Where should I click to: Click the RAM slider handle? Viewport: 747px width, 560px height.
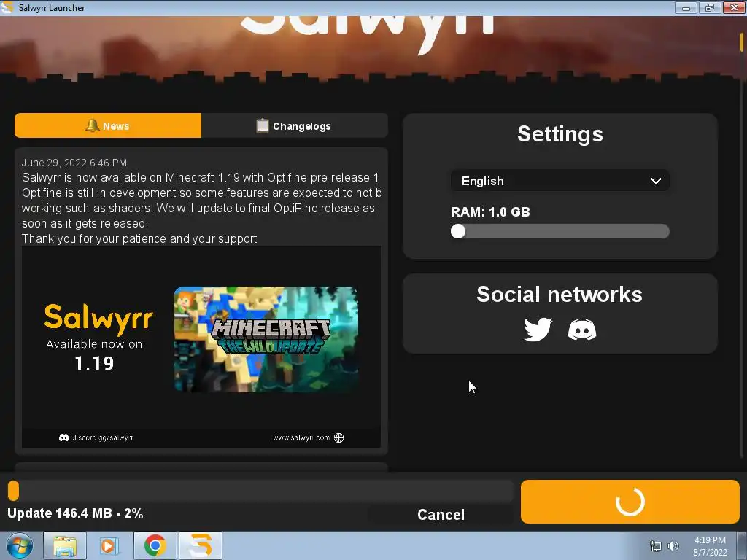pyautogui.click(x=458, y=231)
